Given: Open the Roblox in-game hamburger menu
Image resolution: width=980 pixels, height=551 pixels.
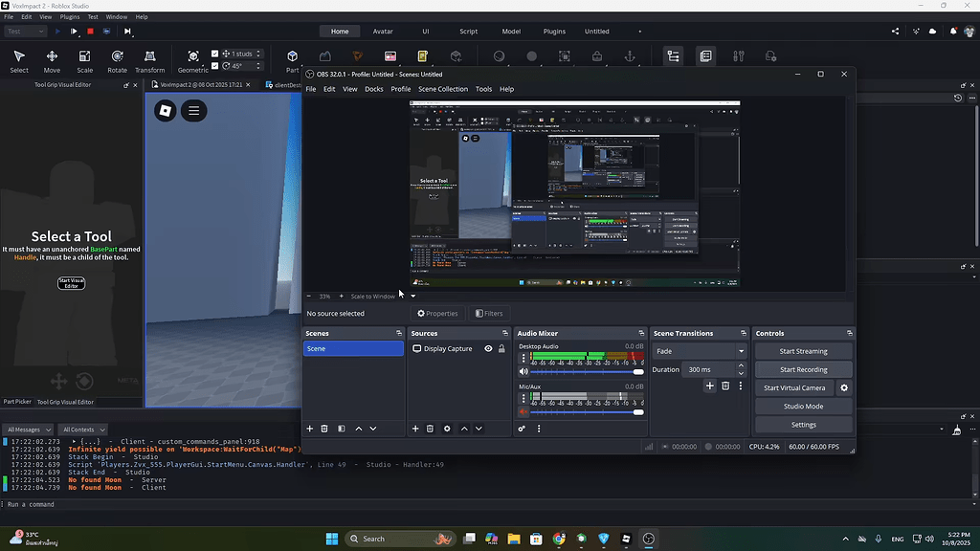Looking at the screenshot, I should click(193, 111).
